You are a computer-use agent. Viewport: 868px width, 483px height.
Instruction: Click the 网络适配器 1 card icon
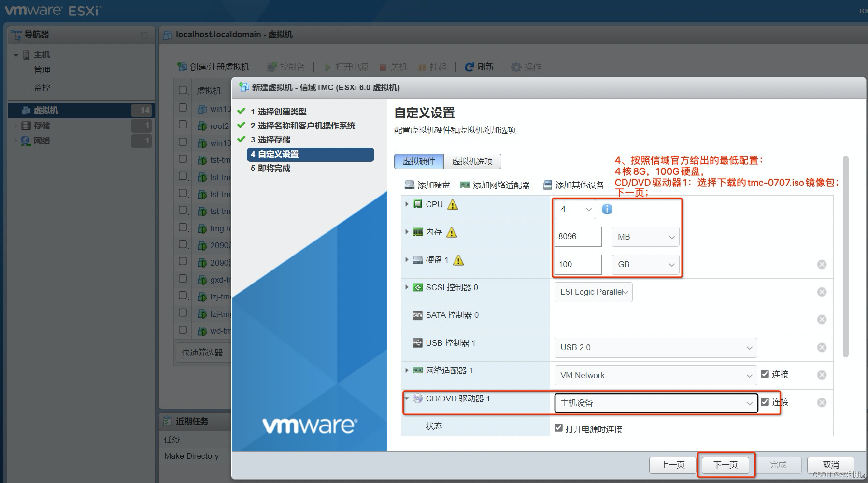point(417,370)
